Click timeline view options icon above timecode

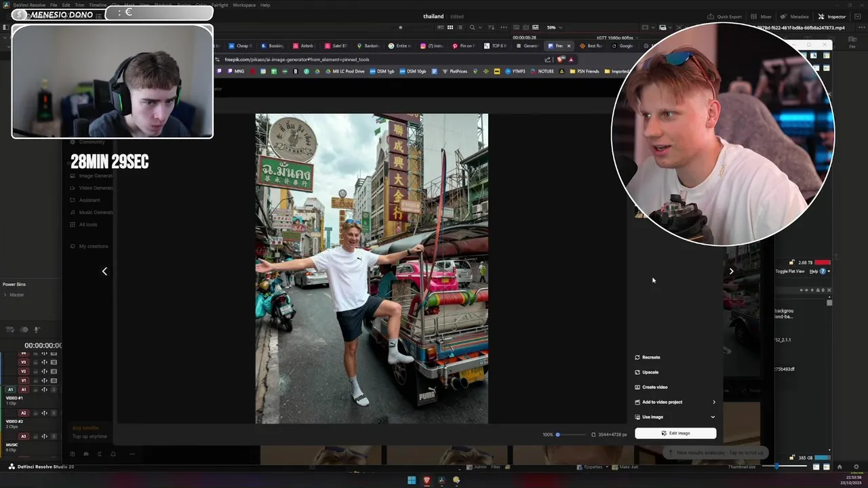coord(9,329)
